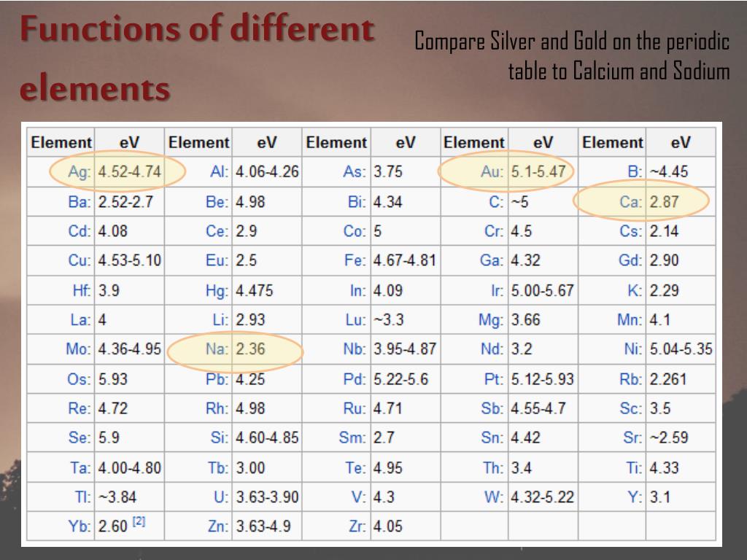Click the value 5.04-5.35 for Ni
747x560 pixels.
pyautogui.click(x=681, y=349)
